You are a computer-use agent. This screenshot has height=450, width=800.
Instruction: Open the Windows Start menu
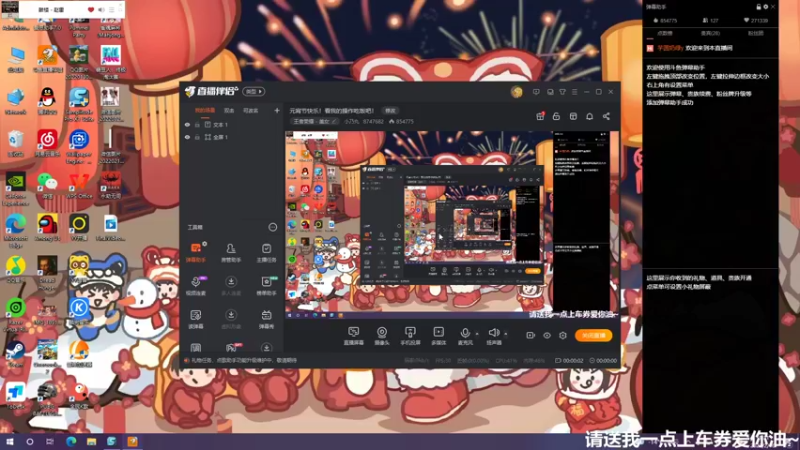tap(9, 441)
